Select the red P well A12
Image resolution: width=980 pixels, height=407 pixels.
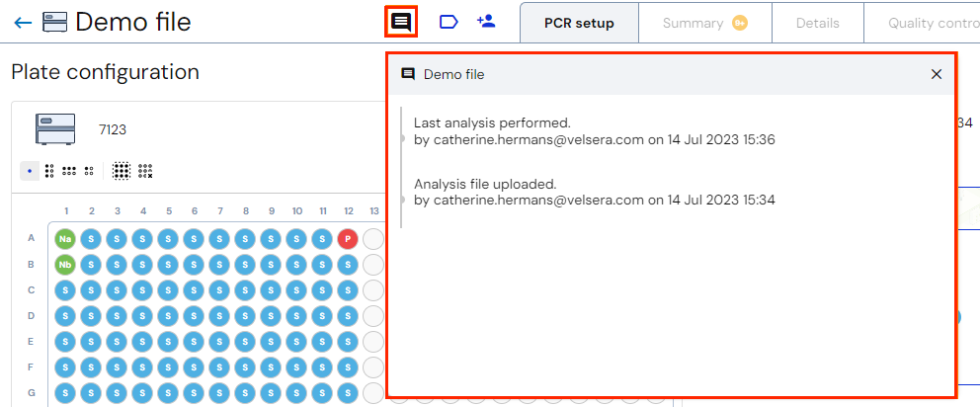pyautogui.click(x=348, y=238)
